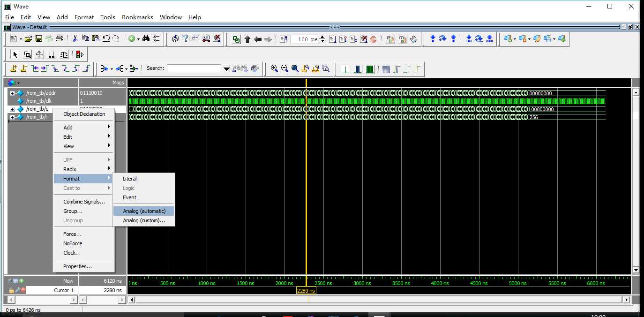Click the traffic light icon in mode toolbar

pos(79,54)
